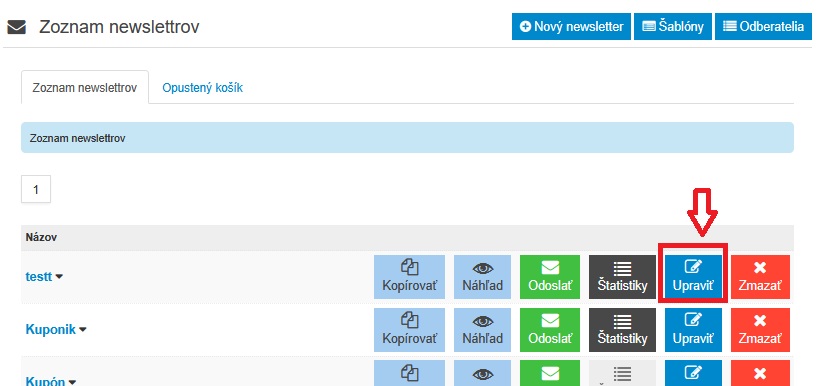This screenshot has height=386, width=818.
Task: Open disabled statistics icon in Kupón row
Action: coord(622,373)
